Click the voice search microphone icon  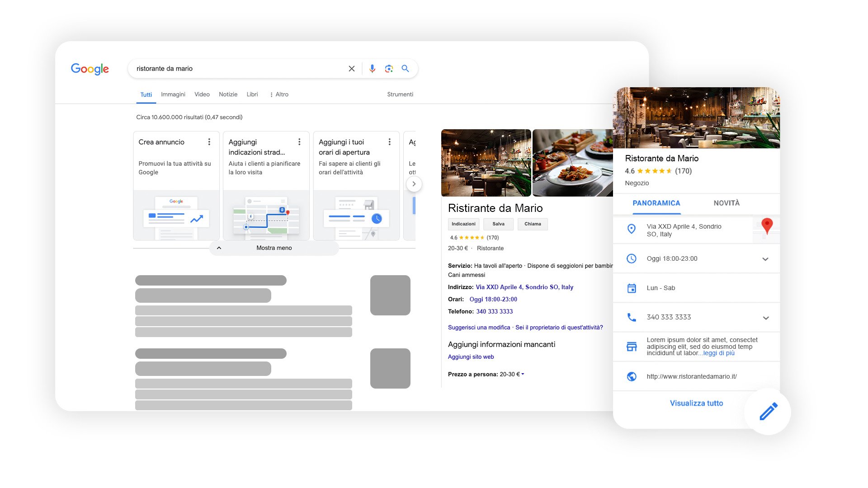pos(372,69)
